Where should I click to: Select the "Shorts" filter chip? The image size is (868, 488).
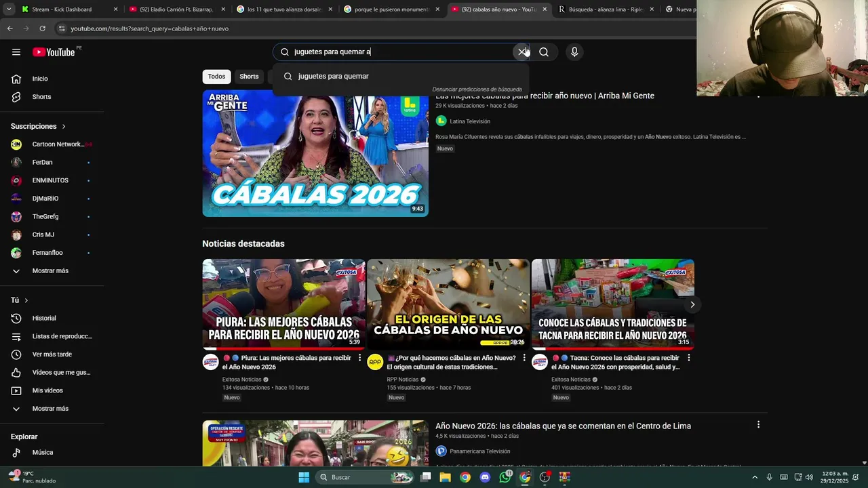pyautogui.click(x=249, y=77)
